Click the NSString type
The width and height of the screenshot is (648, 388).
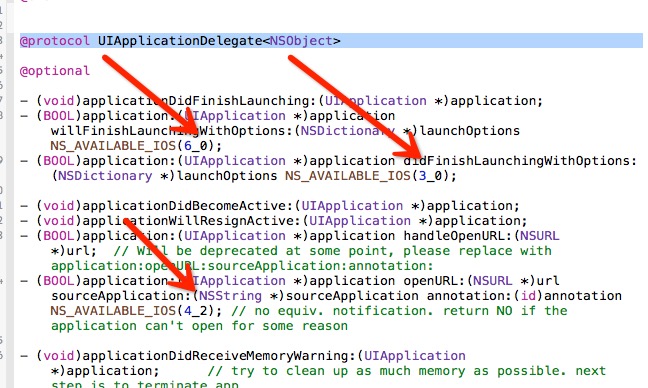(x=230, y=296)
